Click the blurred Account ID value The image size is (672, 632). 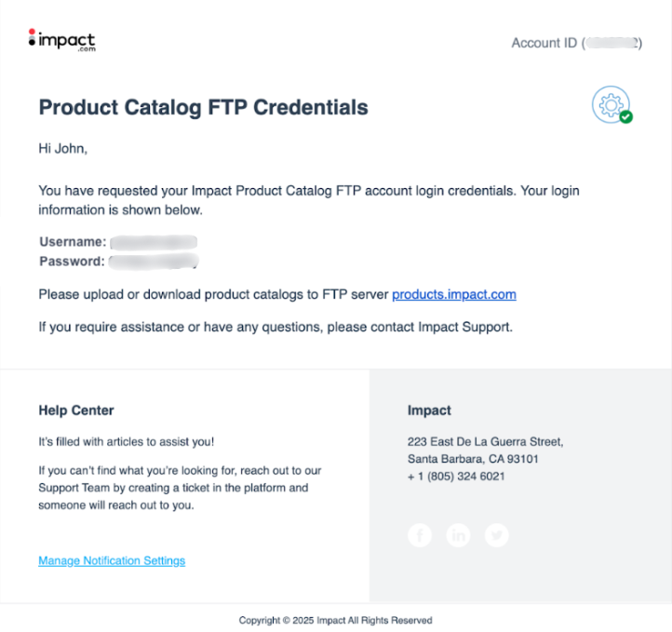tap(612, 43)
